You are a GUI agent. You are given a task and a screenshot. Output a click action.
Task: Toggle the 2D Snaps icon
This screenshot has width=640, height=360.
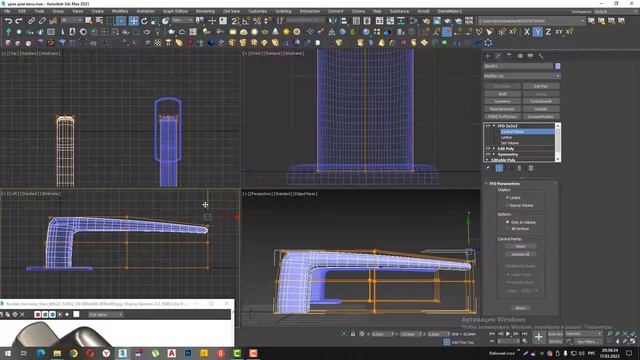coord(236,20)
